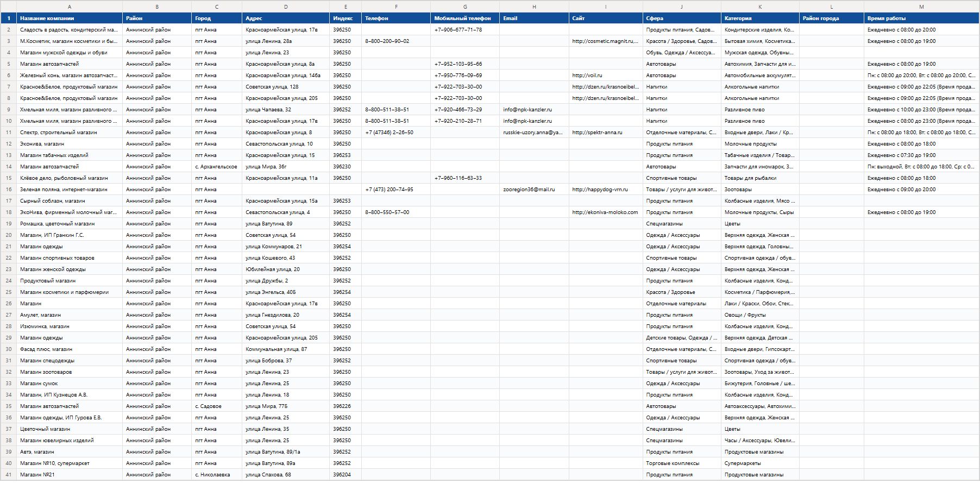
Task: Click the 'Магазин спортивных товаров' cell
Action: 70,257
